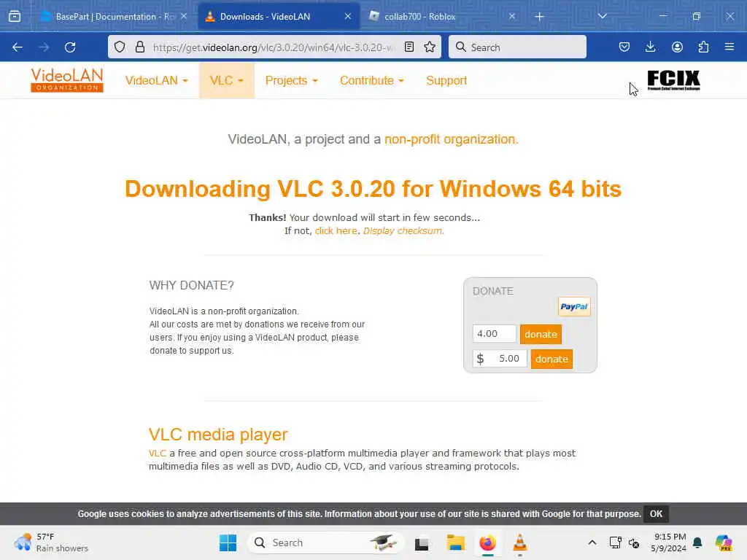Open Firefox account icon
747x560 pixels.
[x=677, y=47]
